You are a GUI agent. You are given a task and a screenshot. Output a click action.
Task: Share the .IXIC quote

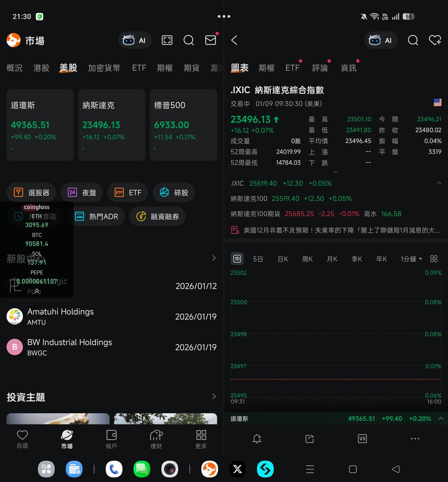click(x=310, y=439)
